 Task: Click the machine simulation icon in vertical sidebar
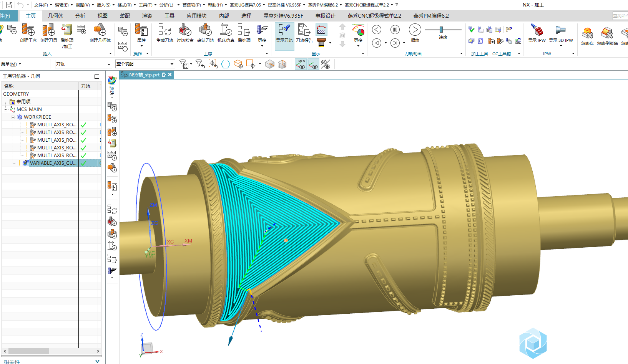(112, 246)
